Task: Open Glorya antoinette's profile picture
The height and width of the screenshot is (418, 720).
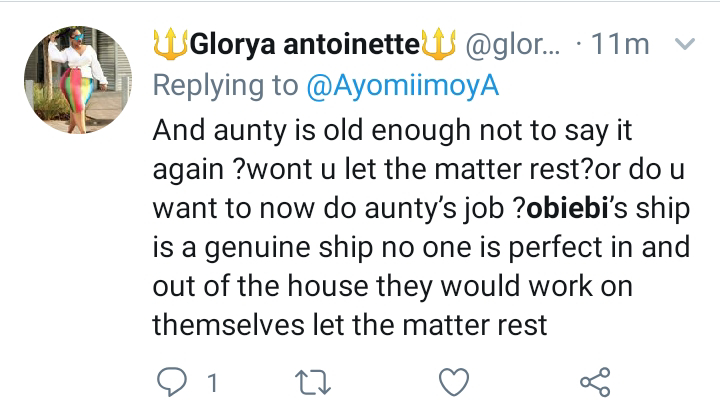Action: [77, 80]
